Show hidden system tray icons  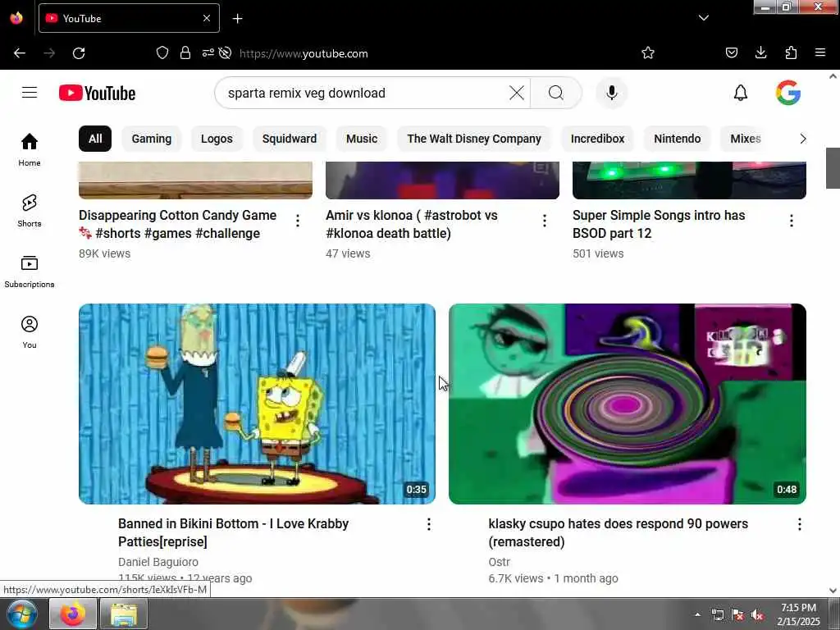click(697, 614)
